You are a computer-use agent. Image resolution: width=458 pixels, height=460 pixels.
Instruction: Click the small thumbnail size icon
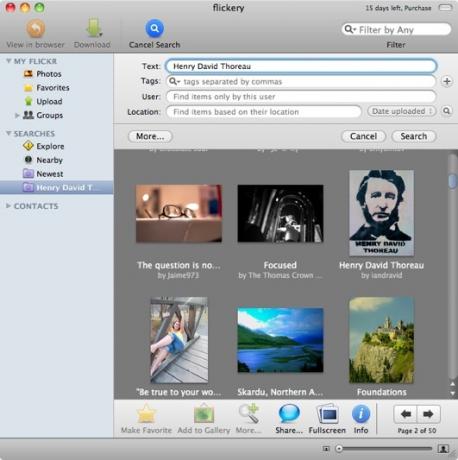tap(326, 449)
